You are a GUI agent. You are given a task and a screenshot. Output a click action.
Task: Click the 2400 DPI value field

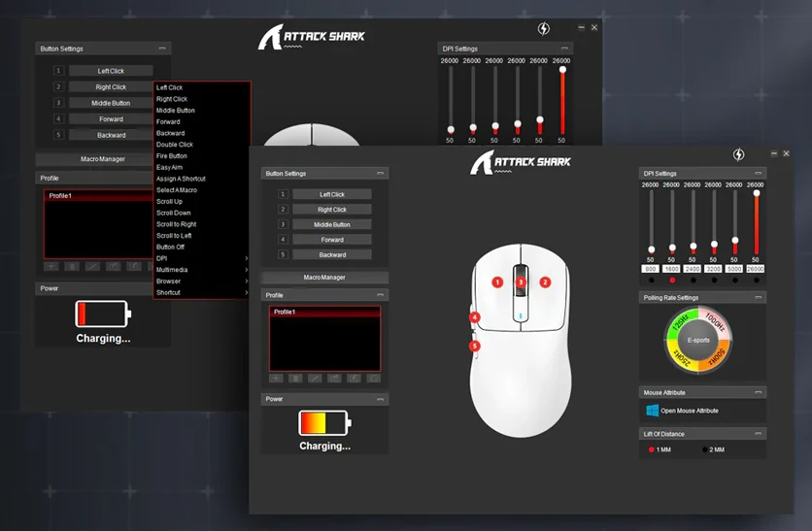click(694, 269)
